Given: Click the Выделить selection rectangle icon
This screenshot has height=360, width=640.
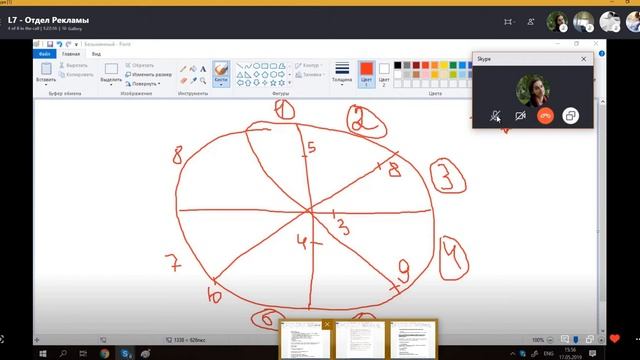Looking at the screenshot, I should pyautogui.click(x=111, y=69).
